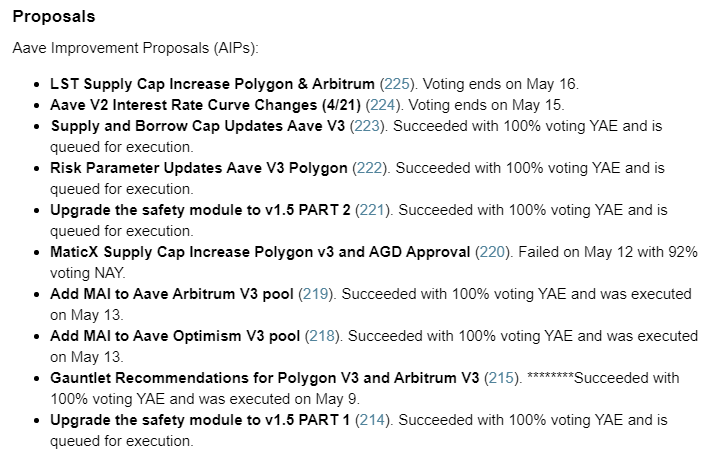Open proposal link 214
The image size is (720, 459).
click(x=371, y=420)
